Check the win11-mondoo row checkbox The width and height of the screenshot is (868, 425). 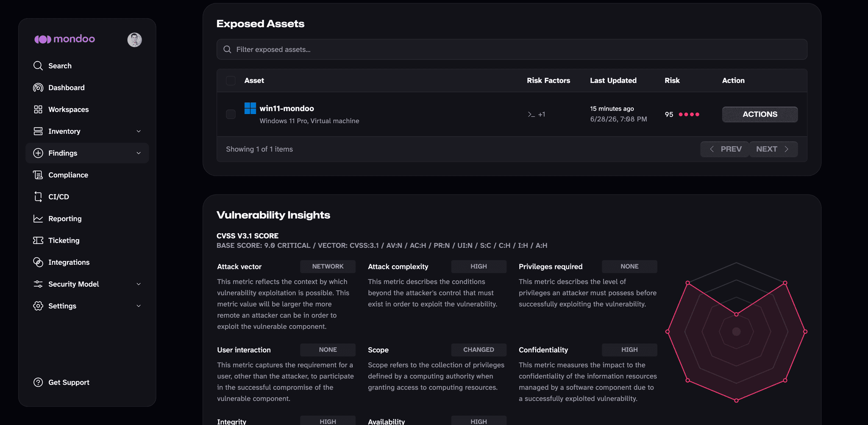point(231,114)
